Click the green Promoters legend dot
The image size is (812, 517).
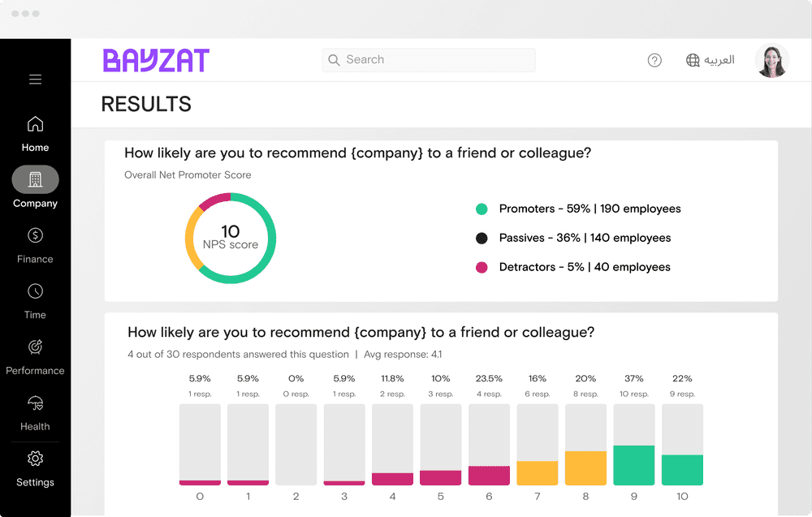click(x=482, y=209)
